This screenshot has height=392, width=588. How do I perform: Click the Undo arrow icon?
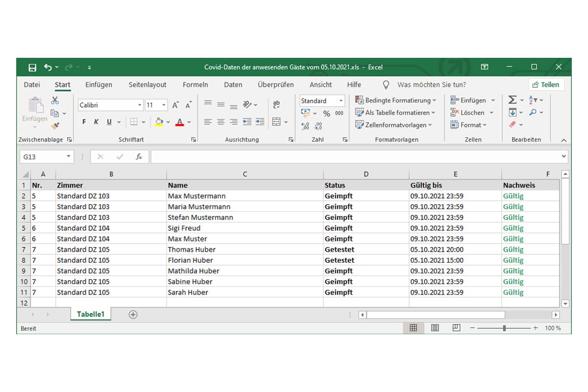(x=48, y=67)
